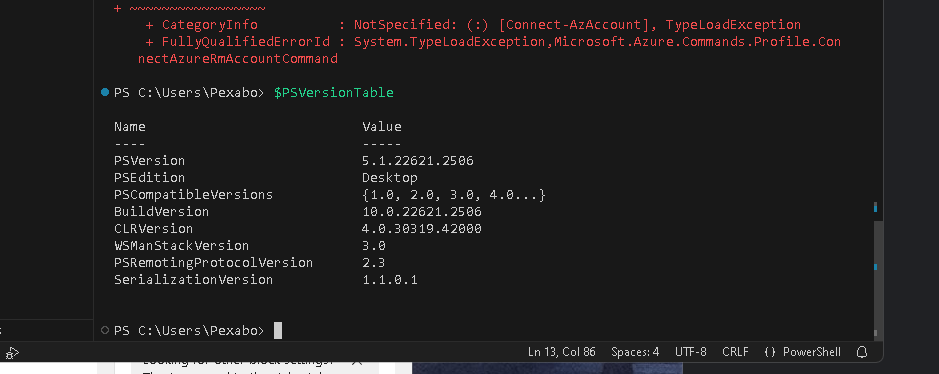Click the PSVersion value 5.1.22621.2506

[x=418, y=160]
